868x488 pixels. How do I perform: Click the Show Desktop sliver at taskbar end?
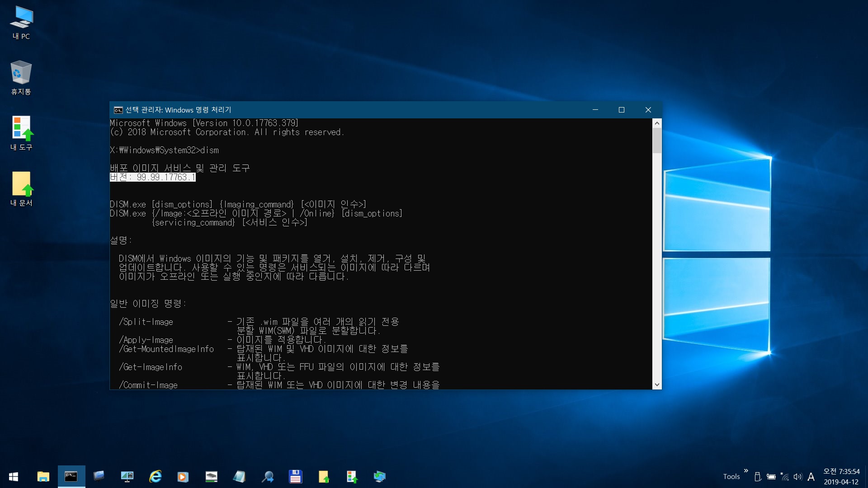[x=866, y=477]
